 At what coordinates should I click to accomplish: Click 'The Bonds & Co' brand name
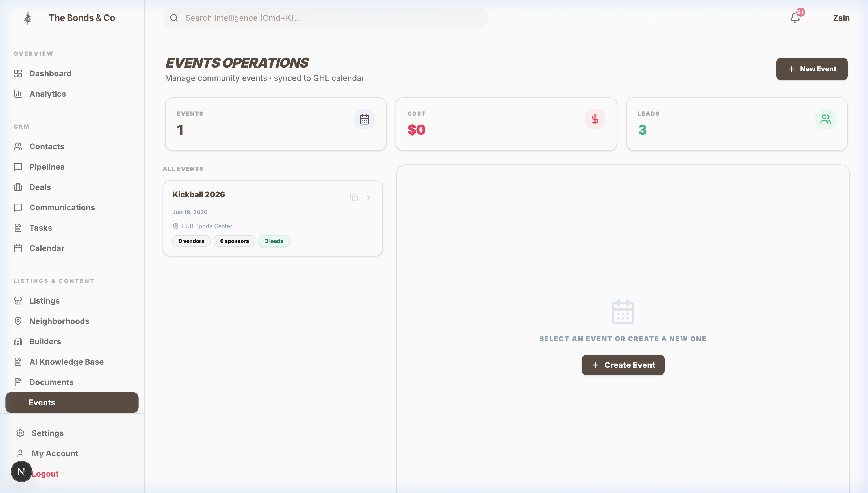tap(82, 18)
